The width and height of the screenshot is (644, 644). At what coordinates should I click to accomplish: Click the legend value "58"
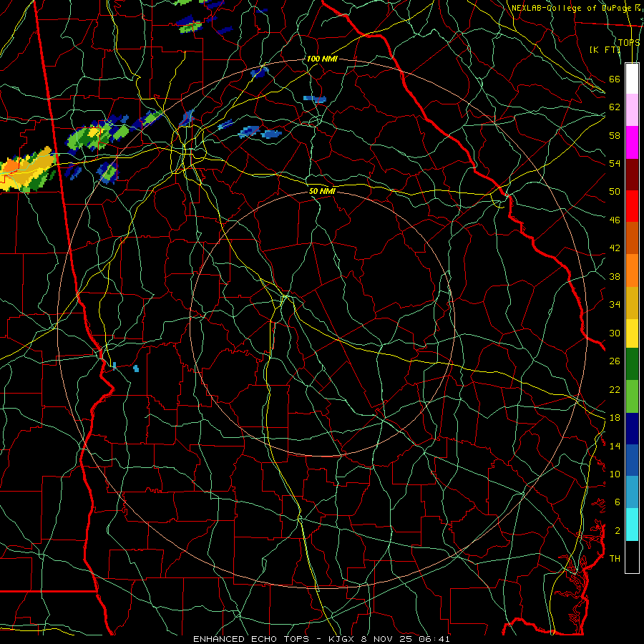[615, 135]
